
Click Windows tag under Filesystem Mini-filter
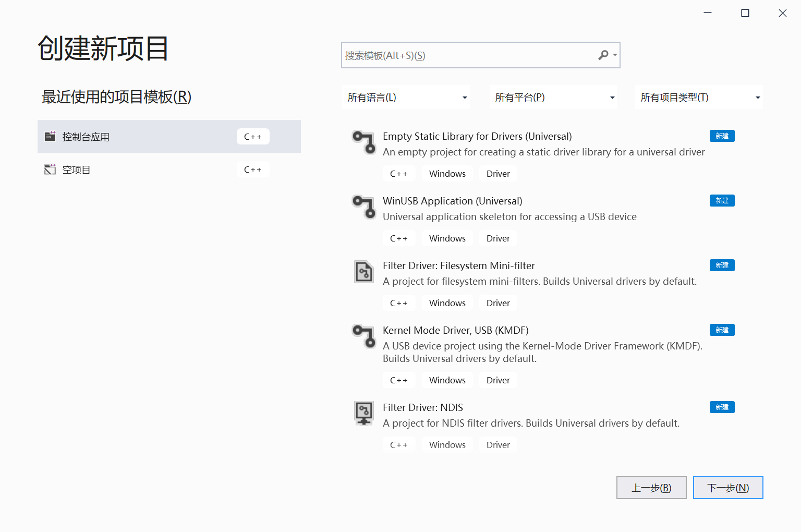[447, 303]
